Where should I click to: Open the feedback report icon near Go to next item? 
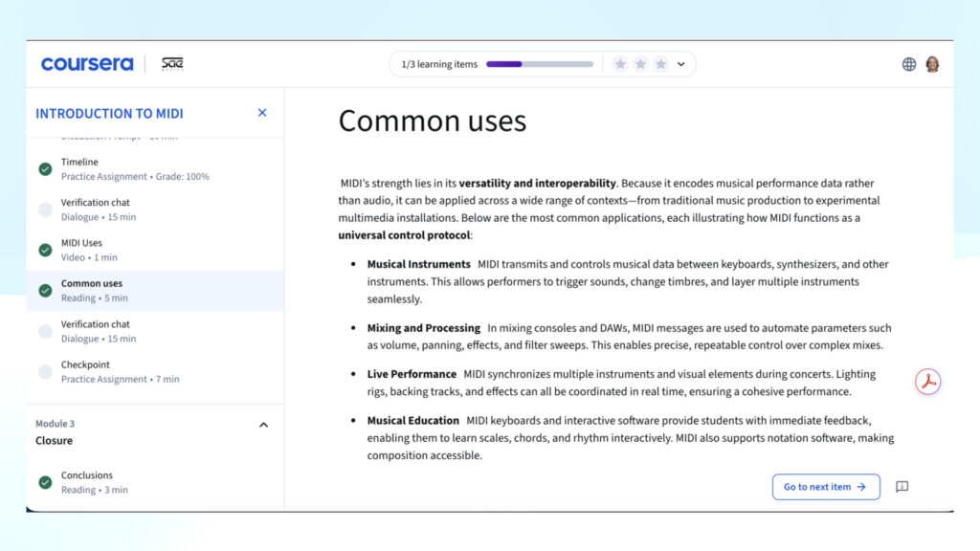pyautogui.click(x=902, y=487)
